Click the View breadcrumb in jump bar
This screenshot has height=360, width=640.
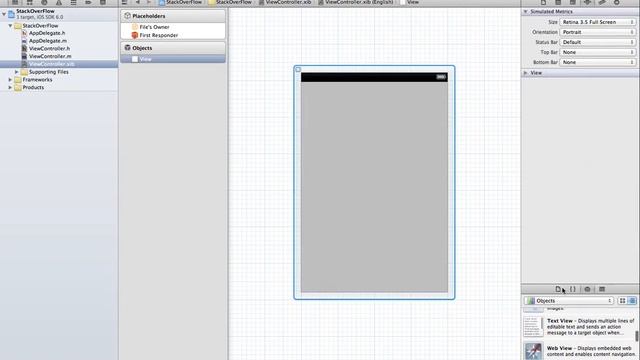(x=409, y=2)
